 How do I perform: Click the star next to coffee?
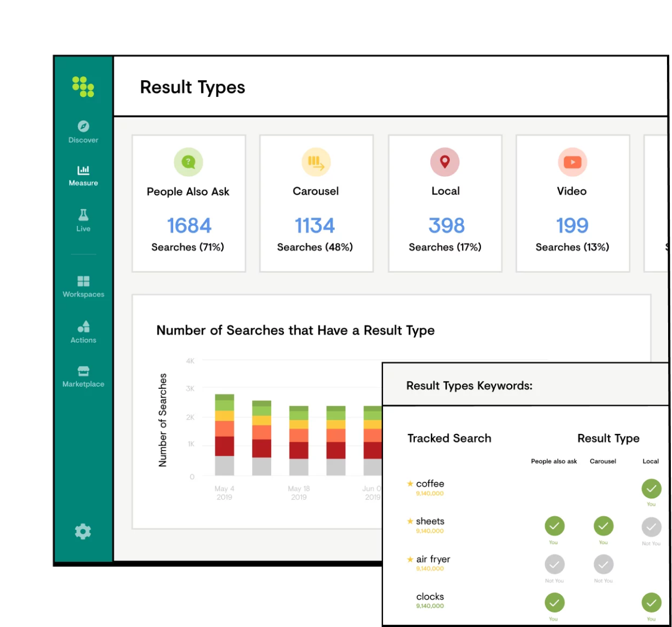pyautogui.click(x=410, y=483)
